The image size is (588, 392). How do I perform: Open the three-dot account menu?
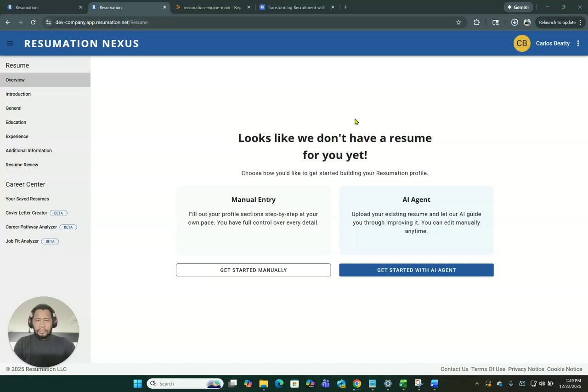pyautogui.click(x=578, y=43)
